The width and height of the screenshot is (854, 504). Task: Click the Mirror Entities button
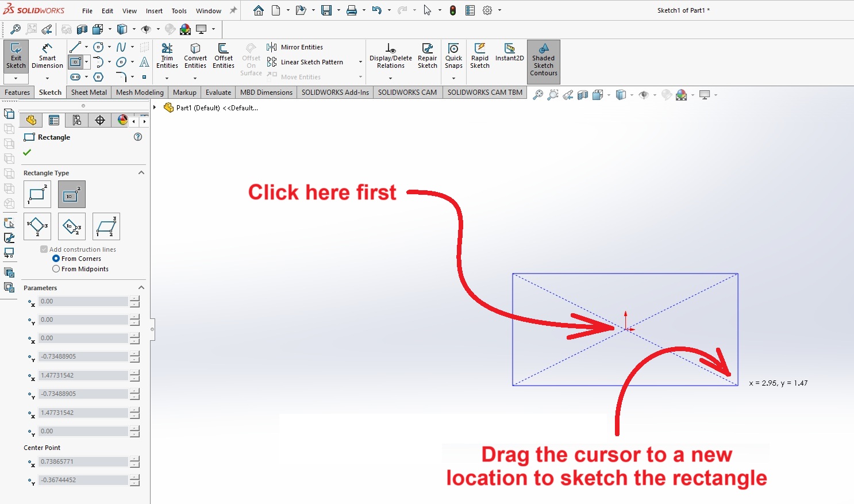pyautogui.click(x=295, y=47)
